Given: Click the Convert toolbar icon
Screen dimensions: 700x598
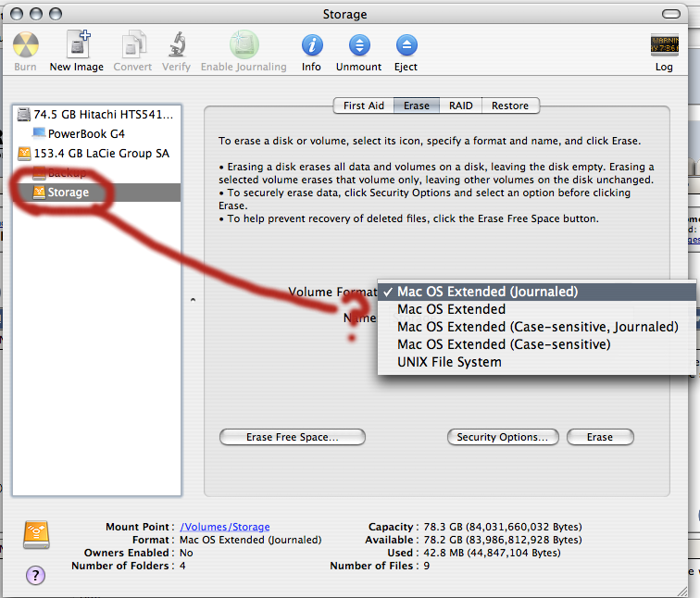Looking at the screenshot, I should pyautogui.click(x=133, y=44).
